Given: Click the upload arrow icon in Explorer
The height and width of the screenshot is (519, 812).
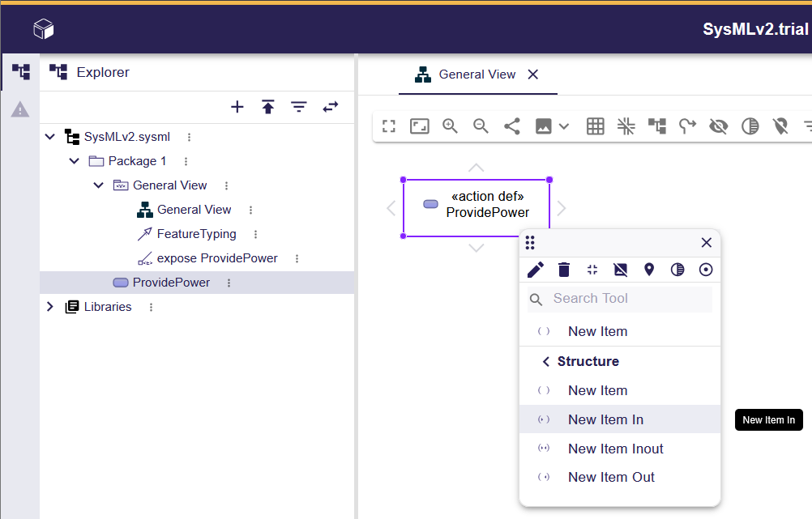Looking at the screenshot, I should click(268, 107).
